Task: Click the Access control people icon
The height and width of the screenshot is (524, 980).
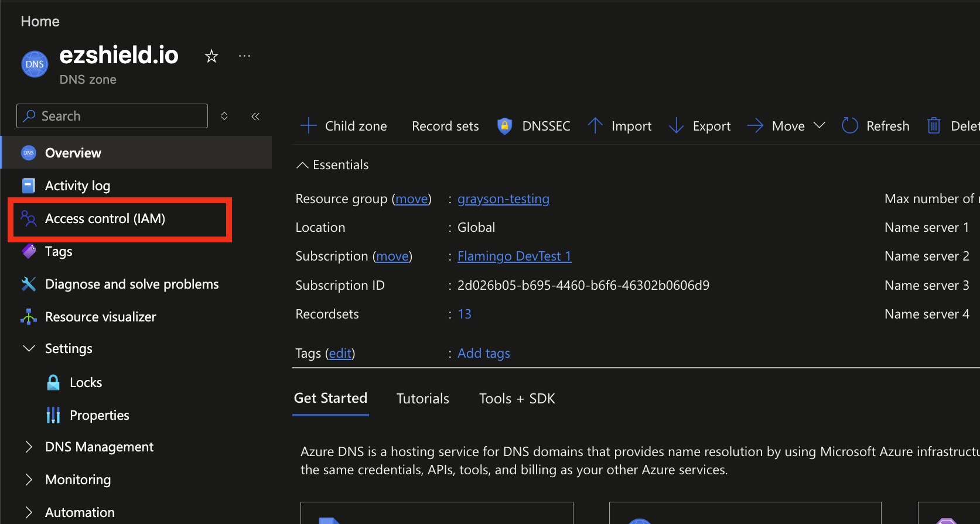Action: [29, 218]
